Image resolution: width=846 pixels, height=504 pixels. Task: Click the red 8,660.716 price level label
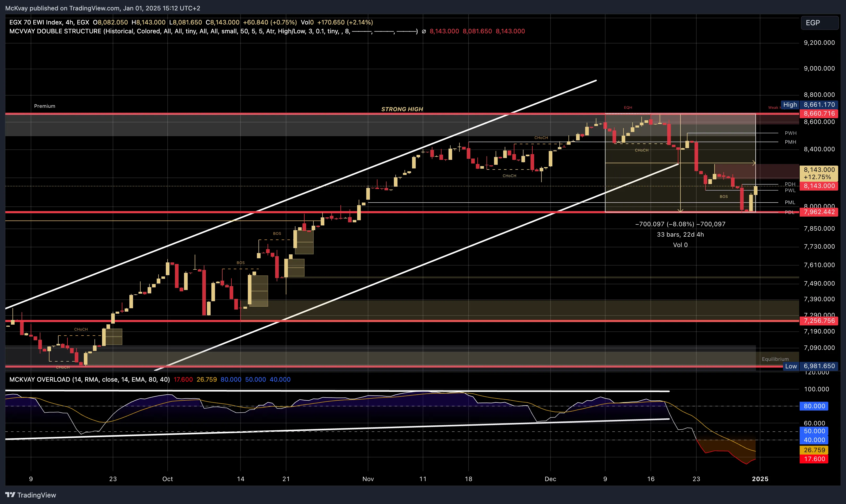tap(819, 114)
